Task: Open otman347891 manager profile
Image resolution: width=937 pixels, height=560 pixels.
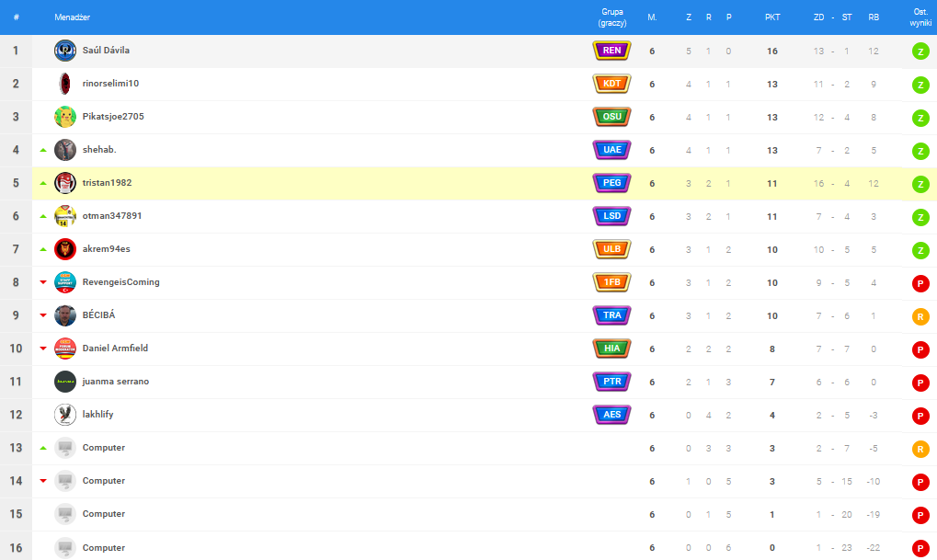Action: (111, 216)
